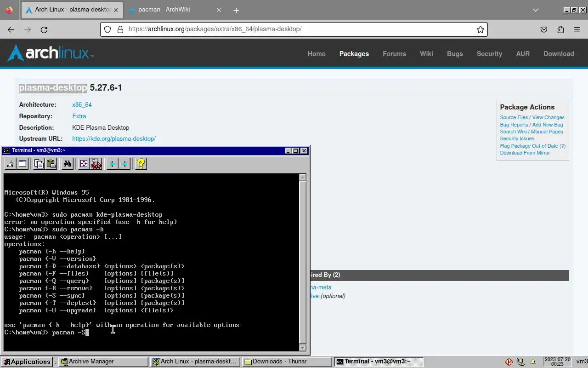Image resolution: width=588 pixels, height=368 pixels.
Task: Open terminal preferences with the red gear icon
Action: pos(96,164)
